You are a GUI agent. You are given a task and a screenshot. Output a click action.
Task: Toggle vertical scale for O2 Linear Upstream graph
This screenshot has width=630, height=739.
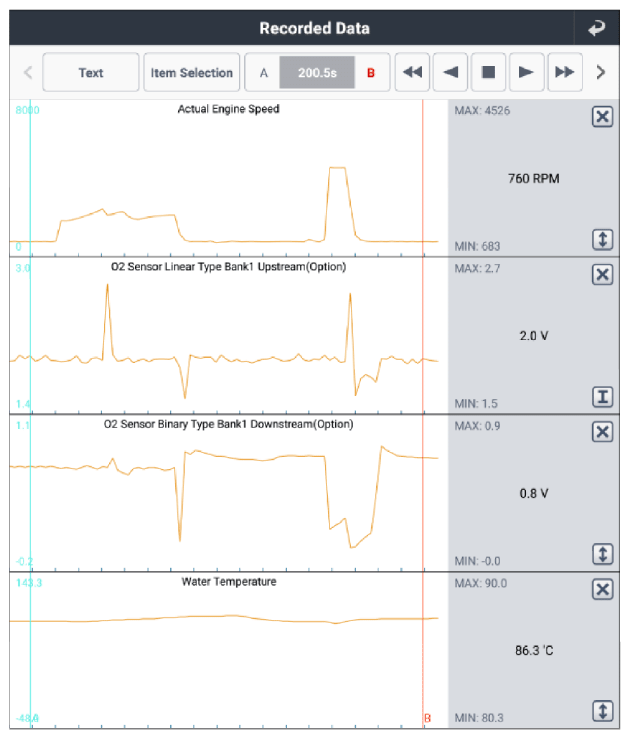tap(602, 397)
